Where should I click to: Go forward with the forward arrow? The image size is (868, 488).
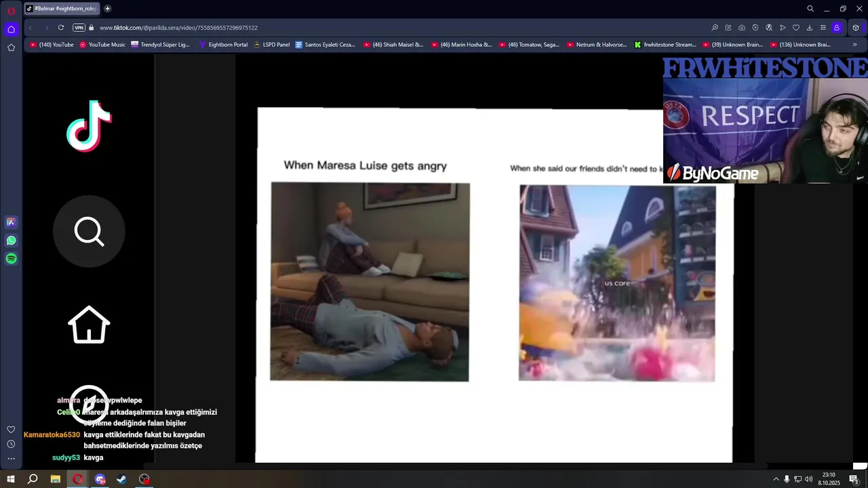point(46,28)
